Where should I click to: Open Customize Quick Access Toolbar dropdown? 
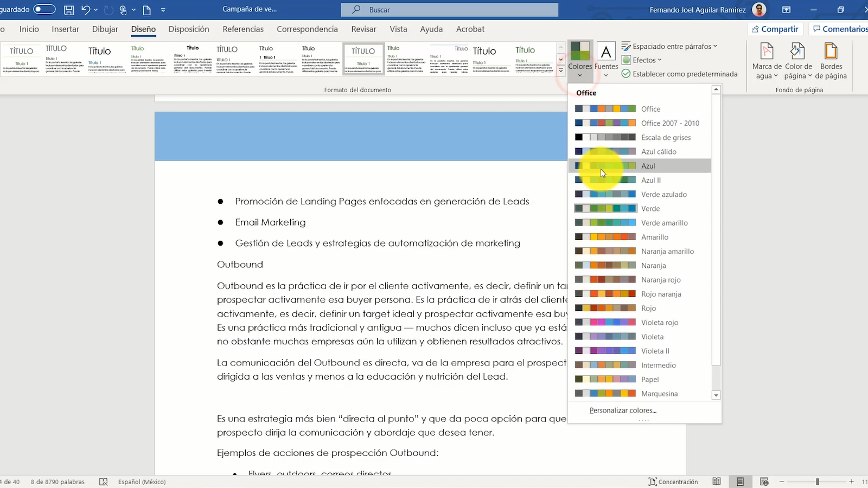pyautogui.click(x=163, y=10)
